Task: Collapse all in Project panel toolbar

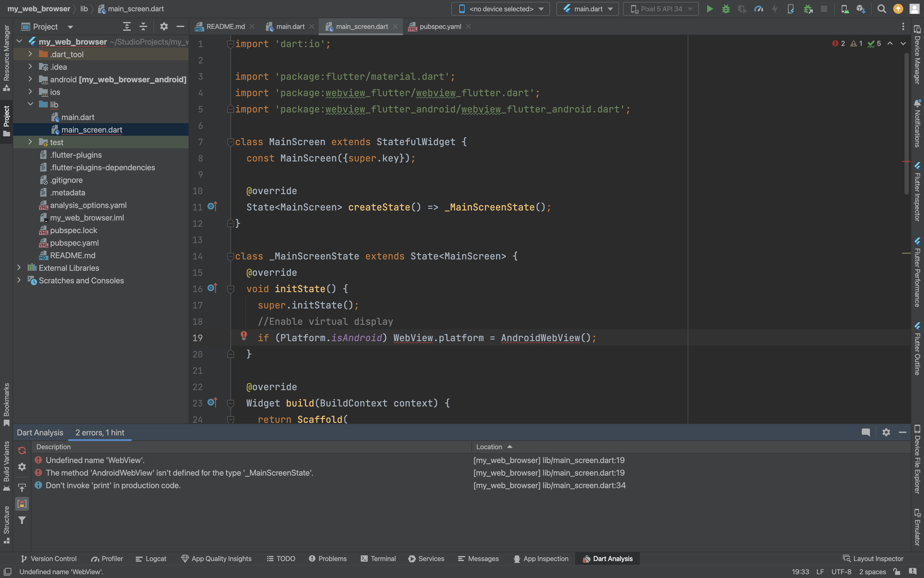Action: (143, 26)
